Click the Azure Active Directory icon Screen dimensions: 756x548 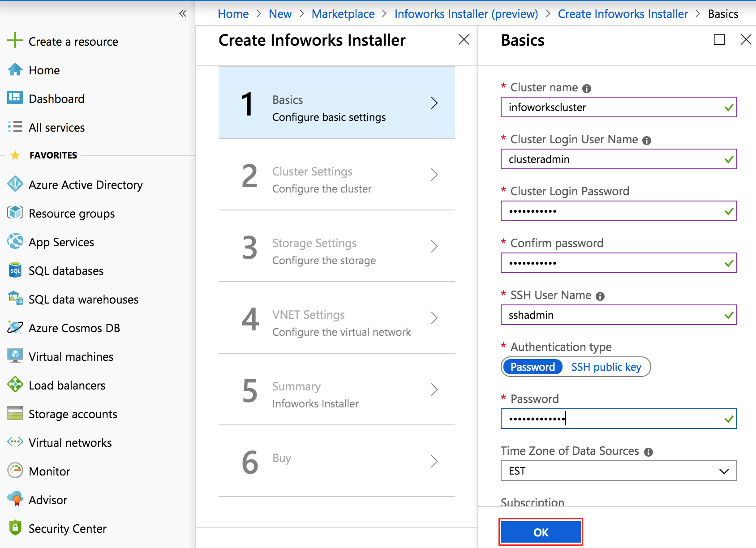pos(15,184)
